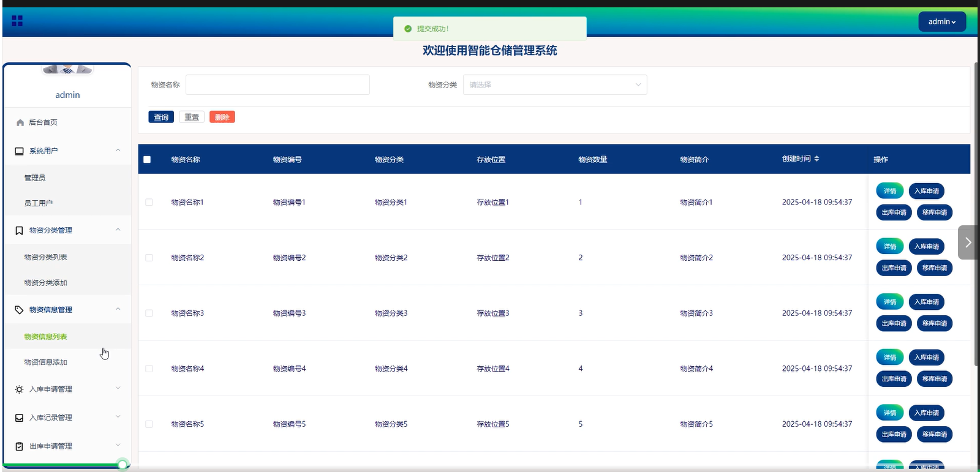Select 物资信息列表 submenu item
This screenshot has width=980, height=472.
pos(67,337)
